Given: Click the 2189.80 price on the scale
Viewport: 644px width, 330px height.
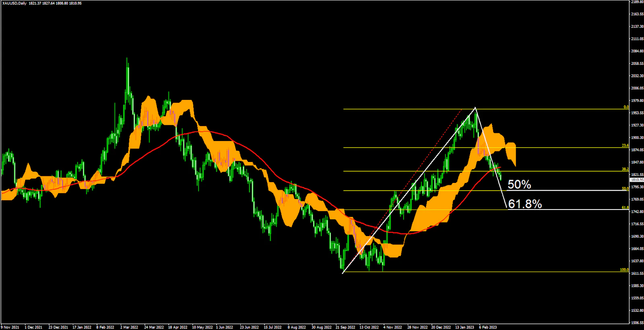Looking at the screenshot, I should click(637, 2).
